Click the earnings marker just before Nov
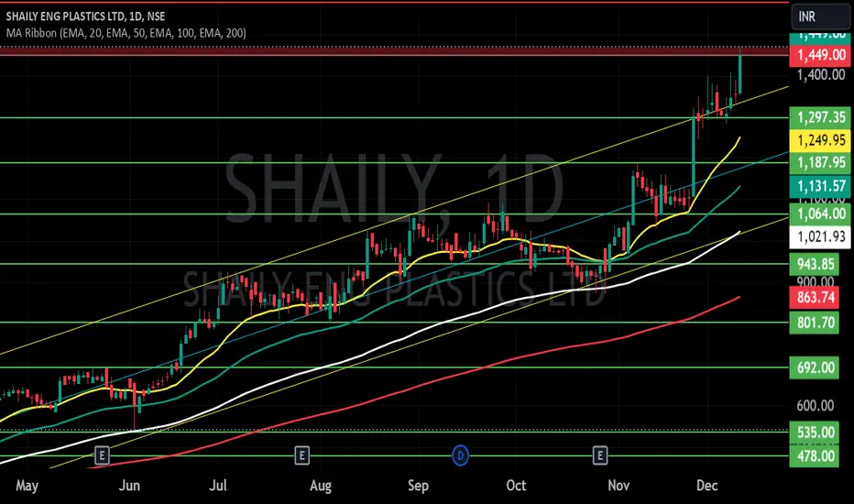This screenshot has width=854, height=504. tap(599, 455)
